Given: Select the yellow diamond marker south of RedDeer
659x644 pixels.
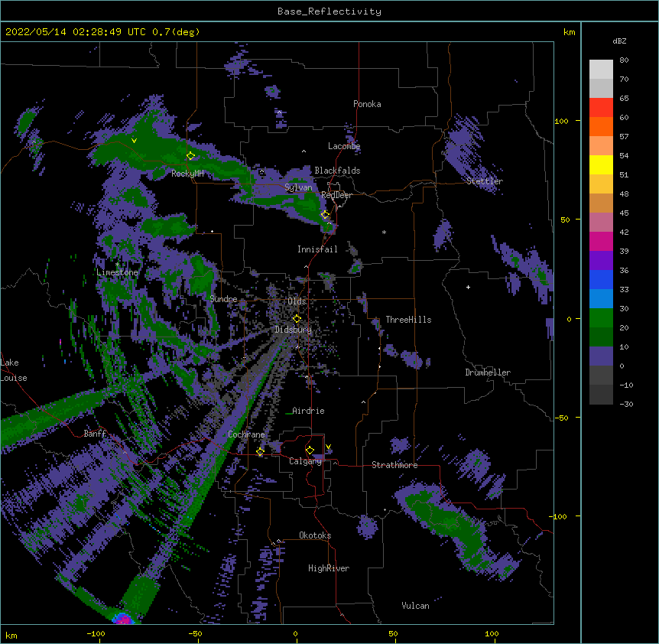Looking at the screenshot, I should coord(326,215).
